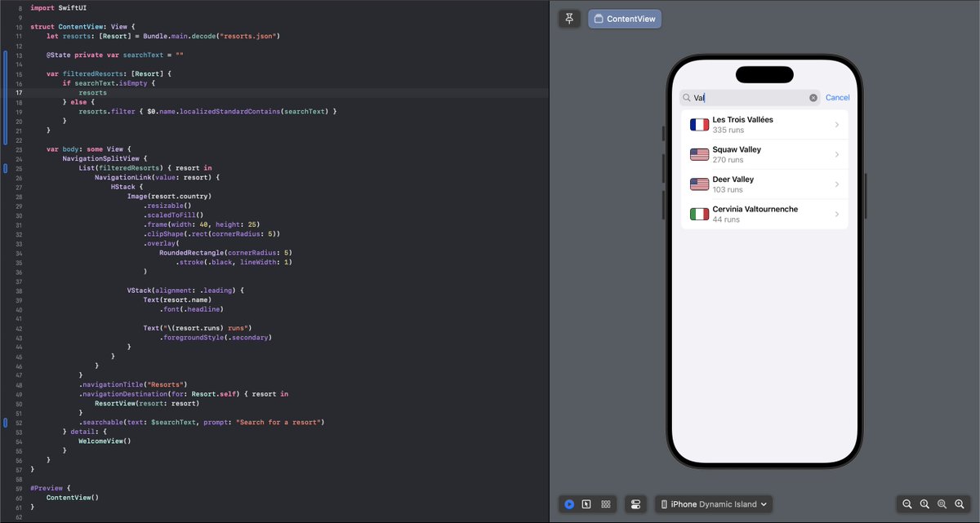Zoom in the preview canvas

[x=960, y=504]
